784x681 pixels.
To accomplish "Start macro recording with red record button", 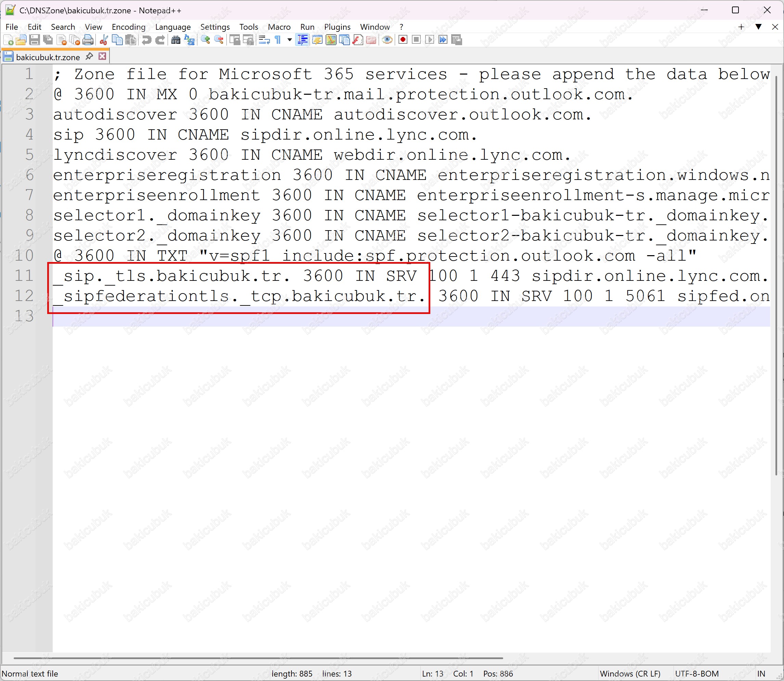I will coord(403,40).
